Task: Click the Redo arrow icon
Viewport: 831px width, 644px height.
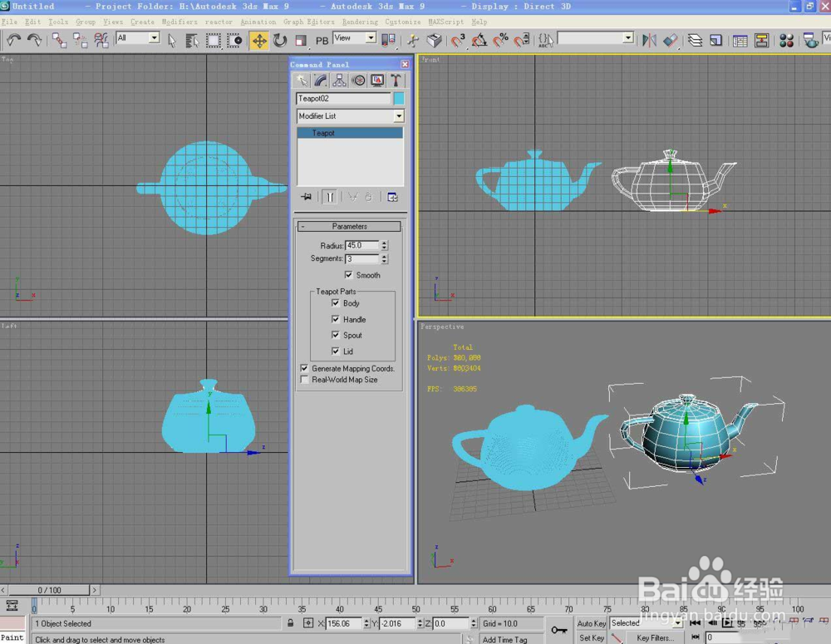Action: click(34, 40)
